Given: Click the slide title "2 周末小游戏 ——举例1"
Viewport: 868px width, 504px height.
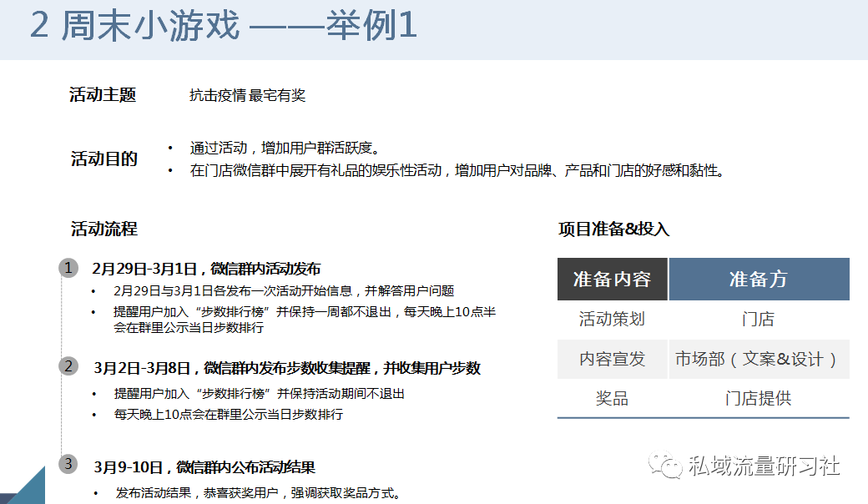Looking at the screenshot, I should (223, 25).
